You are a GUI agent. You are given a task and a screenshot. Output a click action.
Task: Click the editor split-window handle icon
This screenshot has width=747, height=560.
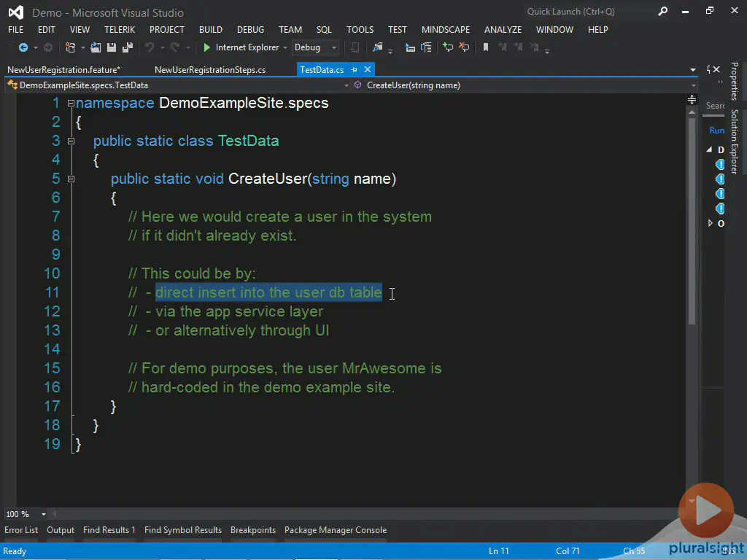point(692,99)
